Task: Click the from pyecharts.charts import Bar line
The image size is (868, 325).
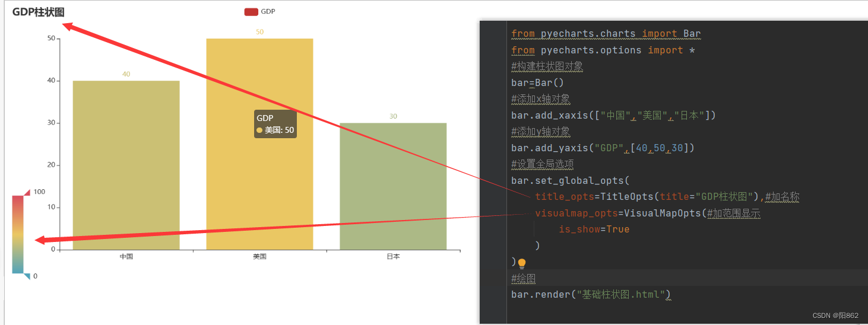Action: click(x=606, y=34)
